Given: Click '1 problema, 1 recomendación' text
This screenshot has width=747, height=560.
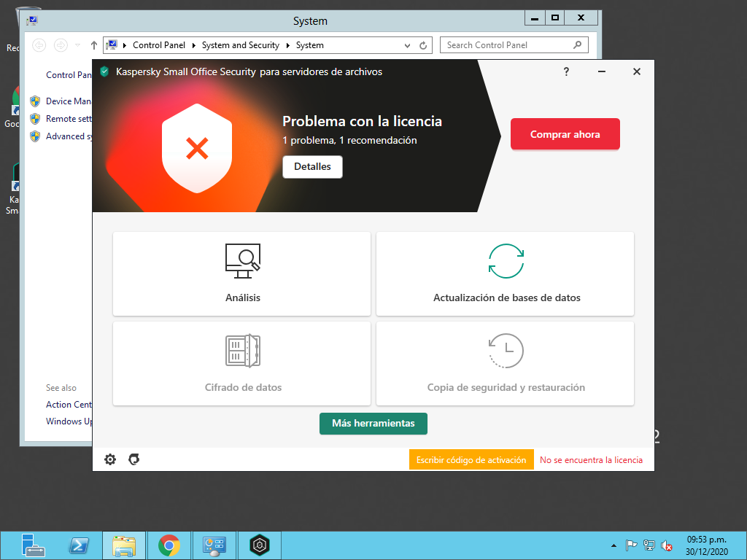Looking at the screenshot, I should [x=349, y=141].
